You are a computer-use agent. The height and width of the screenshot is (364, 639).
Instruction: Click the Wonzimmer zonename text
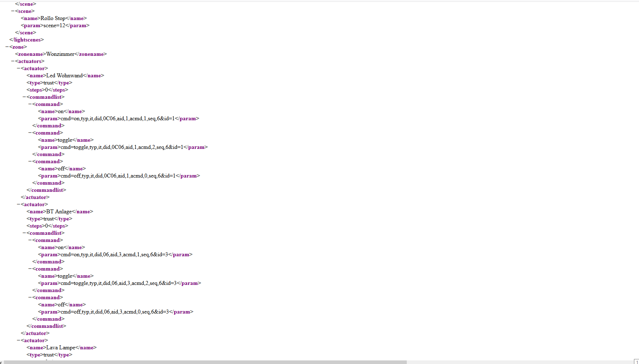pos(60,54)
